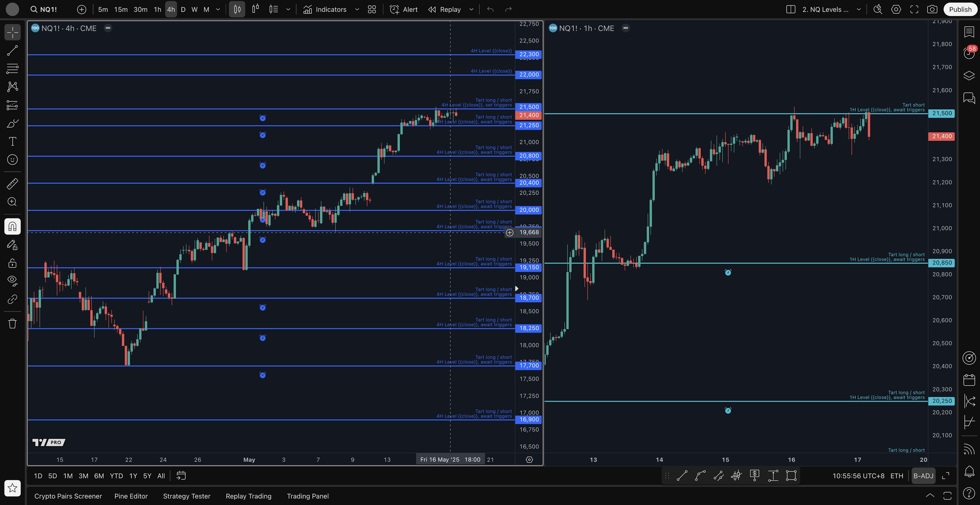The width and height of the screenshot is (980, 505).
Task: Click the Alert button in toolbar
Action: pos(404,9)
